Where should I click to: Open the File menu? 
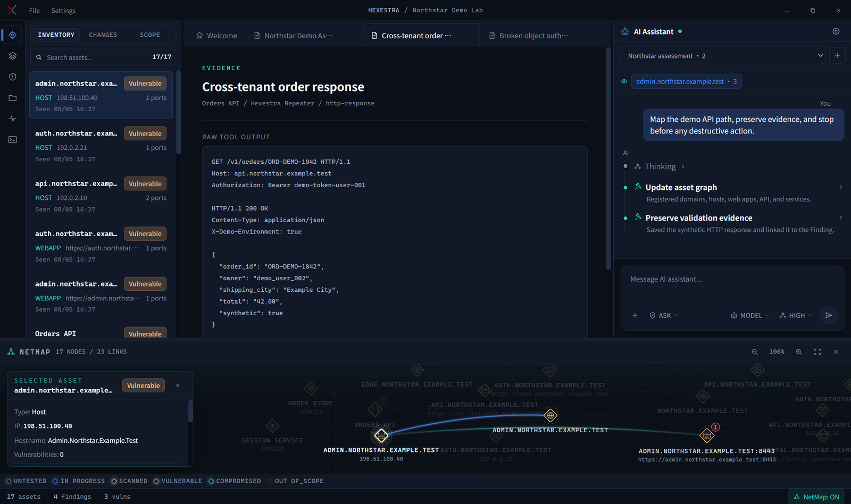click(35, 11)
